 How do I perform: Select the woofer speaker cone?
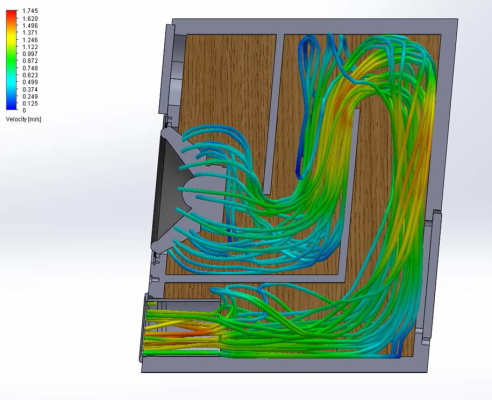pyautogui.click(x=167, y=187)
